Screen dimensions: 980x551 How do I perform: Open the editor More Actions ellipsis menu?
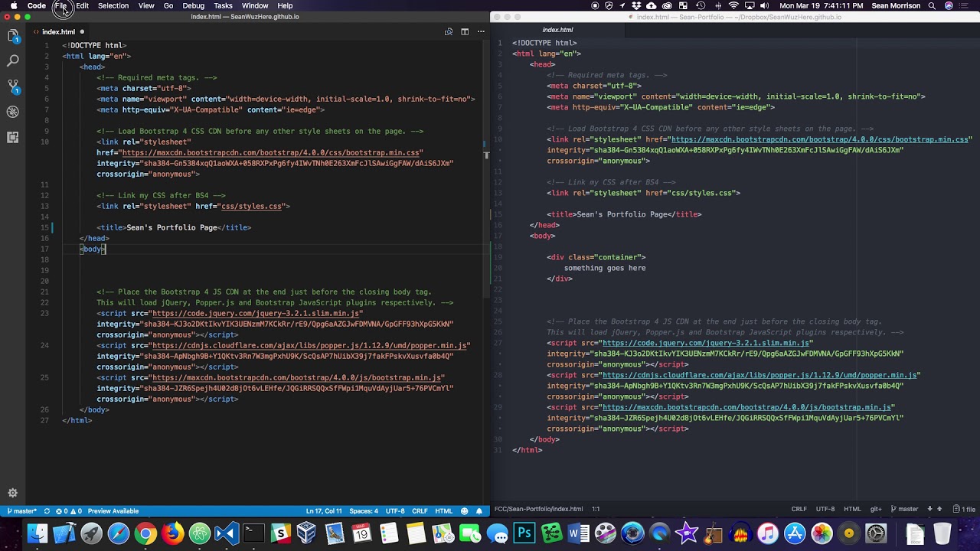click(481, 31)
